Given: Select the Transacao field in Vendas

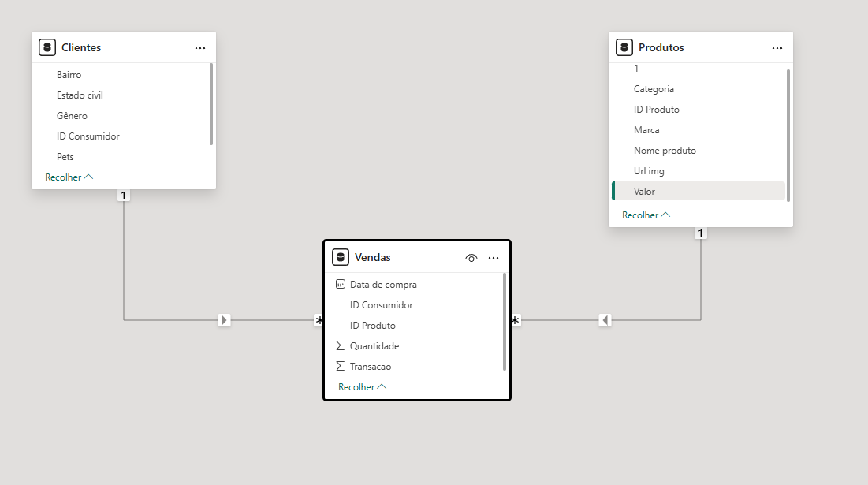Looking at the screenshot, I should click(371, 367).
